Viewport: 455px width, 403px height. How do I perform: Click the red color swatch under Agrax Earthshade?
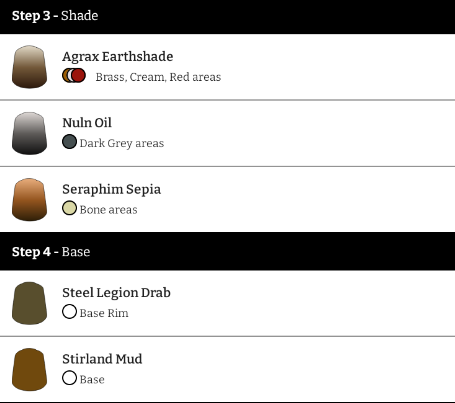point(79,75)
